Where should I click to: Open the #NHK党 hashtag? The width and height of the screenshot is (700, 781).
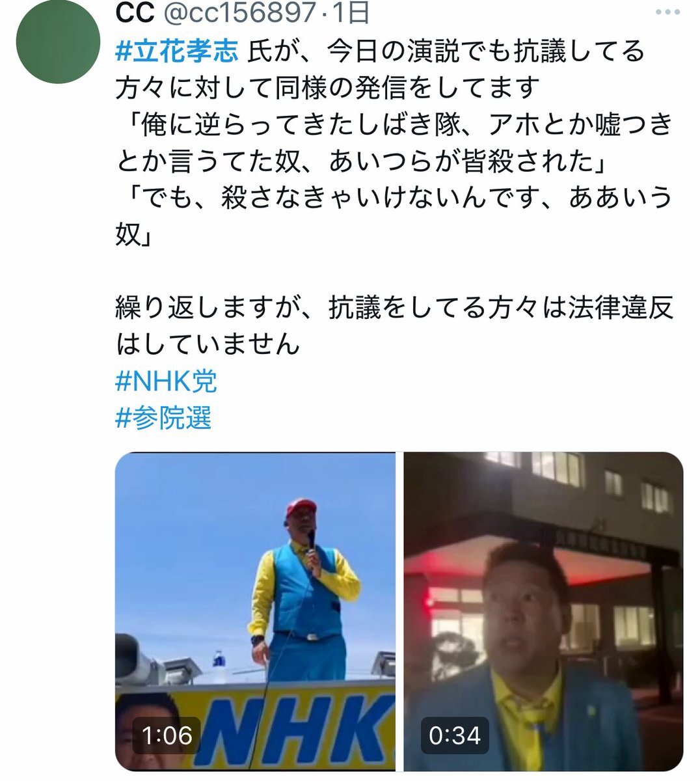point(166,381)
